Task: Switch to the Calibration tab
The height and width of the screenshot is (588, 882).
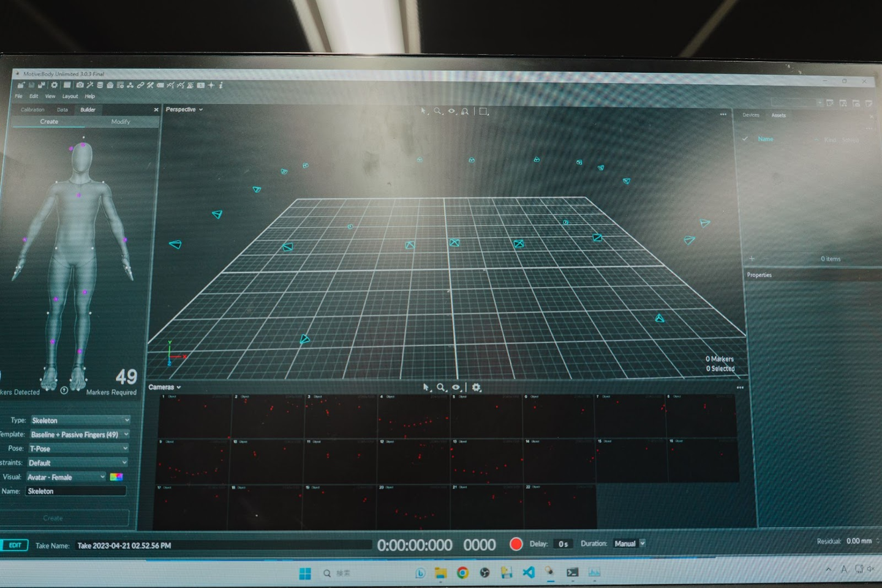Action: click(32, 110)
